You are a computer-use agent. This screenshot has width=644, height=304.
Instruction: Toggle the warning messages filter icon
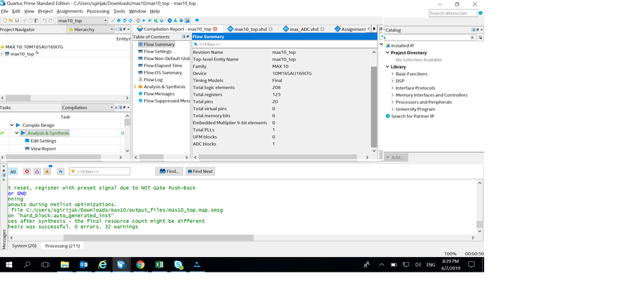coord(48,171)
